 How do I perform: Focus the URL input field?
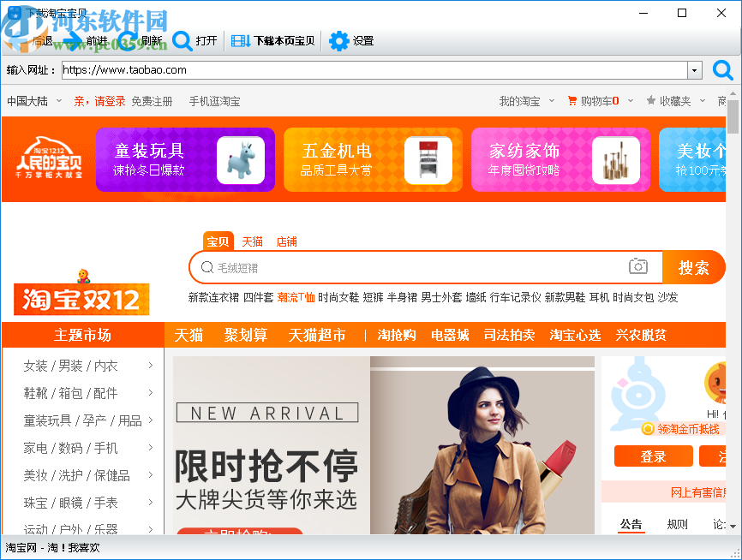(x=374, y=70)
